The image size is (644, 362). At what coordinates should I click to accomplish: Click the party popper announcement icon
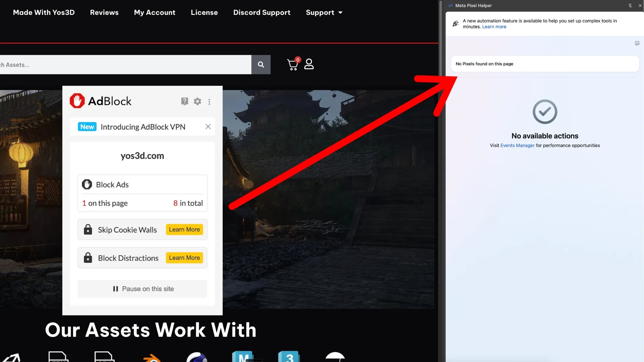[455, 23]
